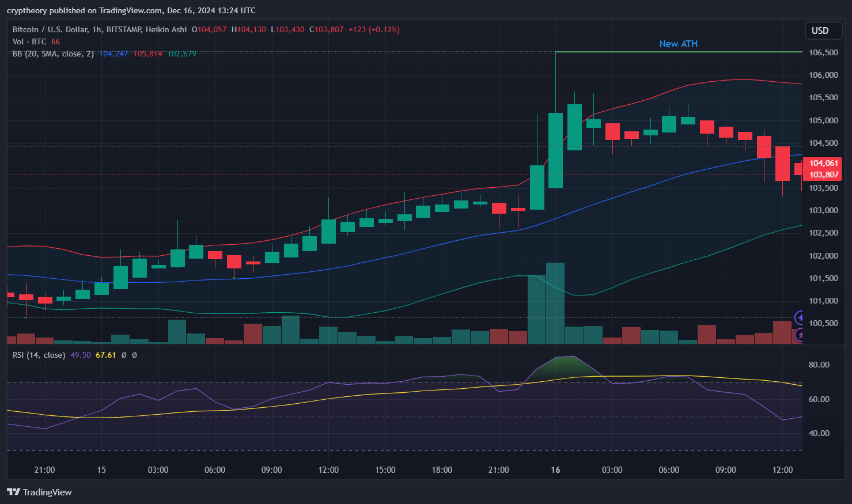The height and width of the screenshot is (504, 852).
Task: Click the published-on header text
Action: [x=131, y=10]
